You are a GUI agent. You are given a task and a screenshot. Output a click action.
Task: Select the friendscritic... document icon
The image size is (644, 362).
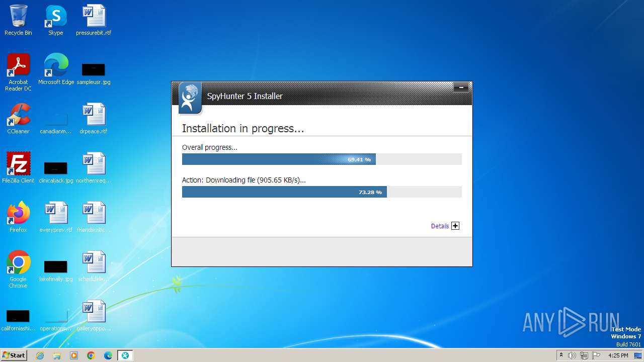click(94, 217)
